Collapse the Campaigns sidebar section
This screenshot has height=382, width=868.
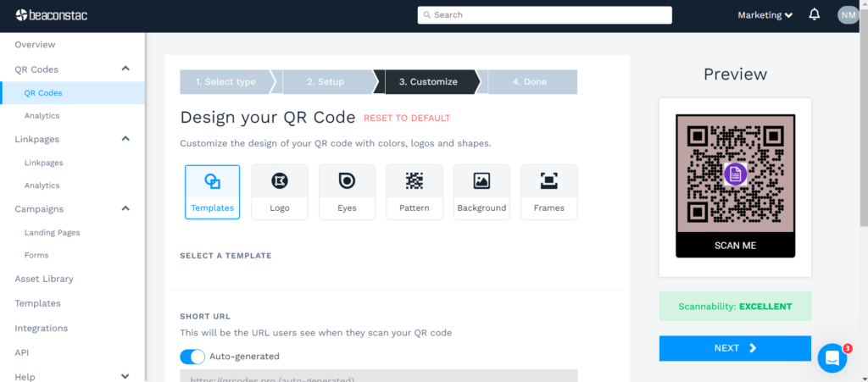pyautogui.click(x=125, y=208)
